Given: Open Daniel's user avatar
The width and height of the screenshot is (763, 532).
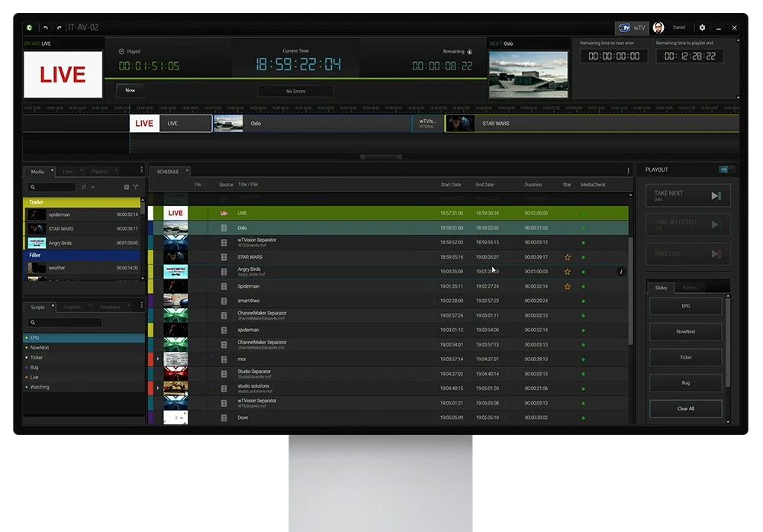Looking at the screenshot, I should tap(658, 27).
